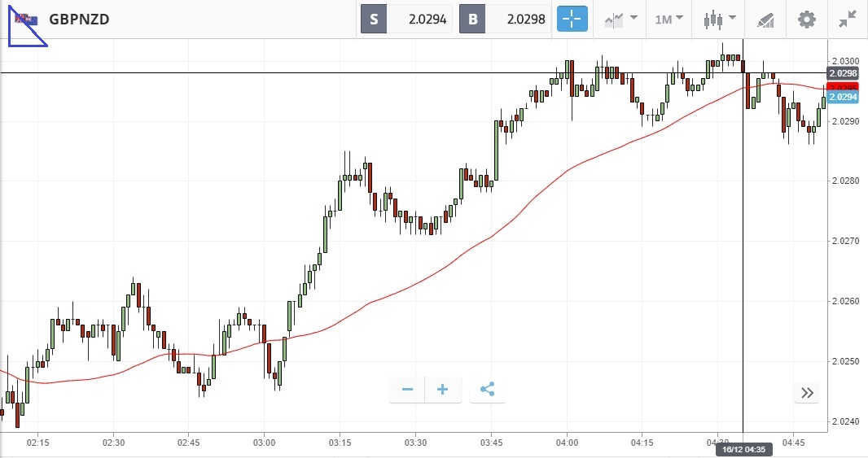Click the sell price 2.0294 field
The image size is (868, 458).
(420, 20)
